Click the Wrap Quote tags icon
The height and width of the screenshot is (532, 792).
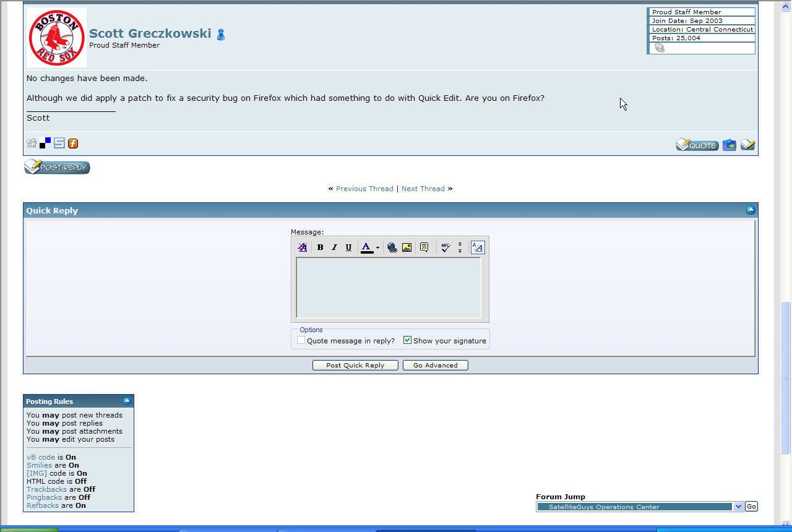coord(424,247)
